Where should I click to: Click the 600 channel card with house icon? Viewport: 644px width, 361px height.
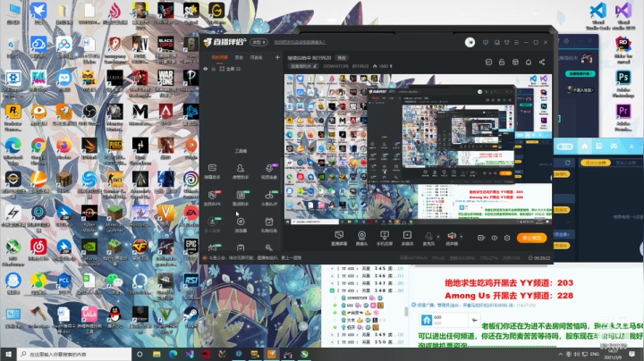[450, 320]
